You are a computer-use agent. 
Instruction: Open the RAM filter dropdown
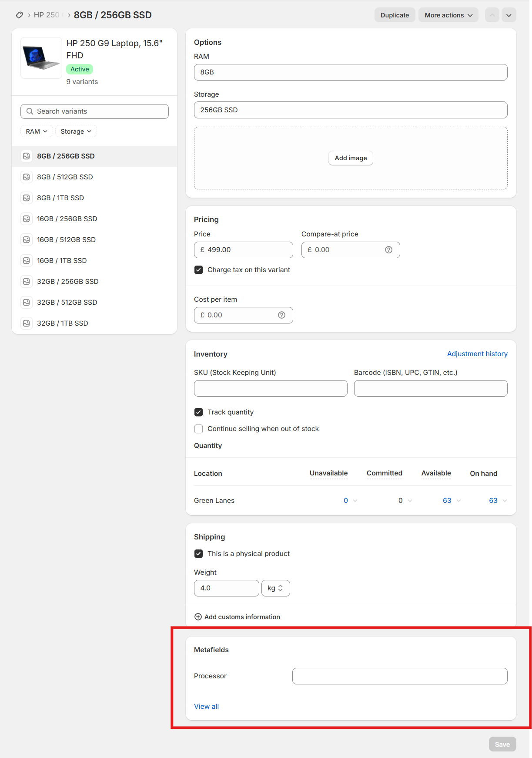[x=37, y=131]
